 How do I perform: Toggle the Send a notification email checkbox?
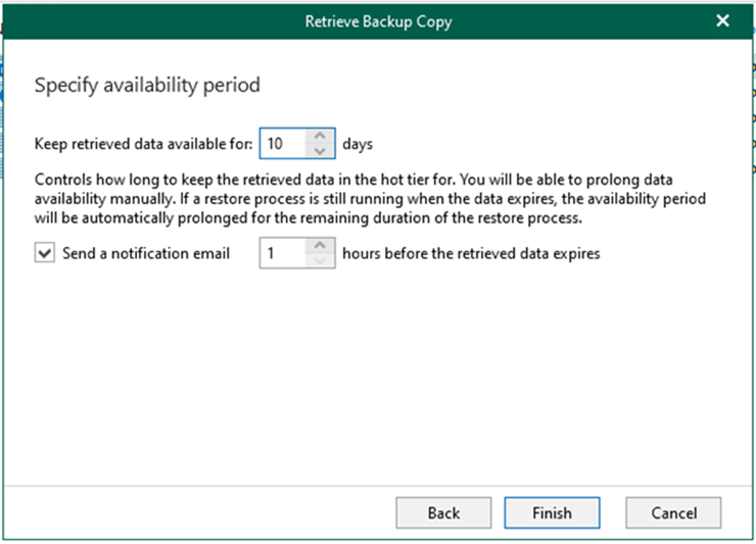point(44,253)
